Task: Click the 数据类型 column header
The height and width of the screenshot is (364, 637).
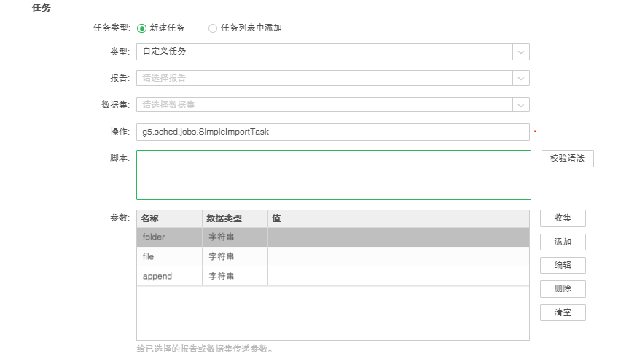Action: [x=234, y=218]
